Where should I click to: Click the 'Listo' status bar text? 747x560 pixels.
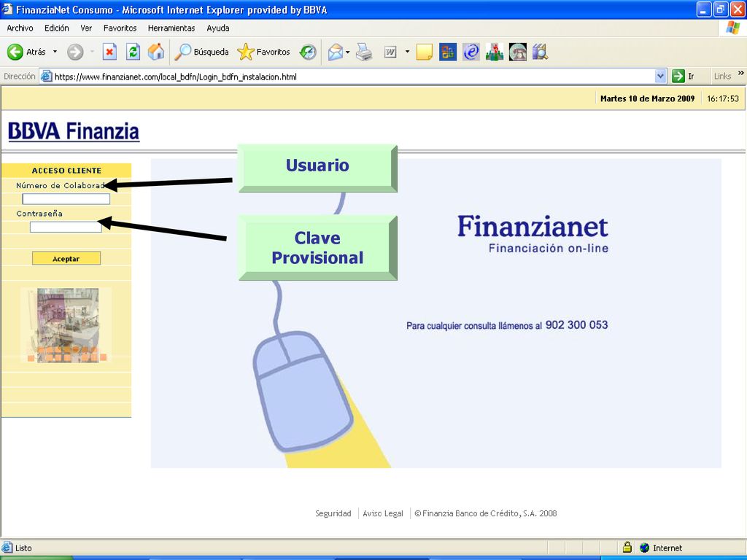(23, 548)
